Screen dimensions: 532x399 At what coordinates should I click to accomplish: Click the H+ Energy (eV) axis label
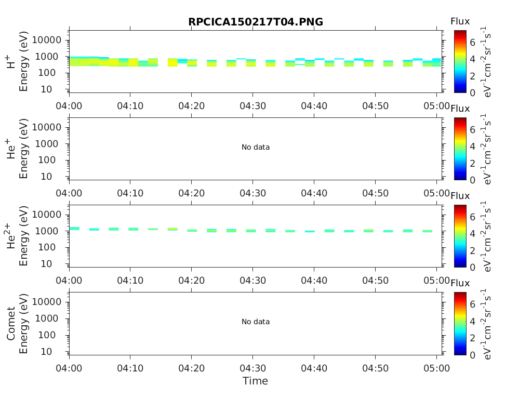click(x=23, y=61)
